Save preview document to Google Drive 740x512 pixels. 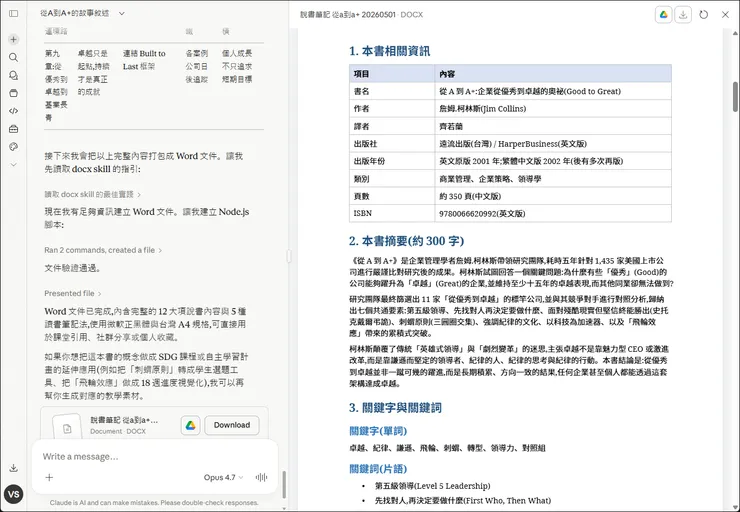point(664,15)
